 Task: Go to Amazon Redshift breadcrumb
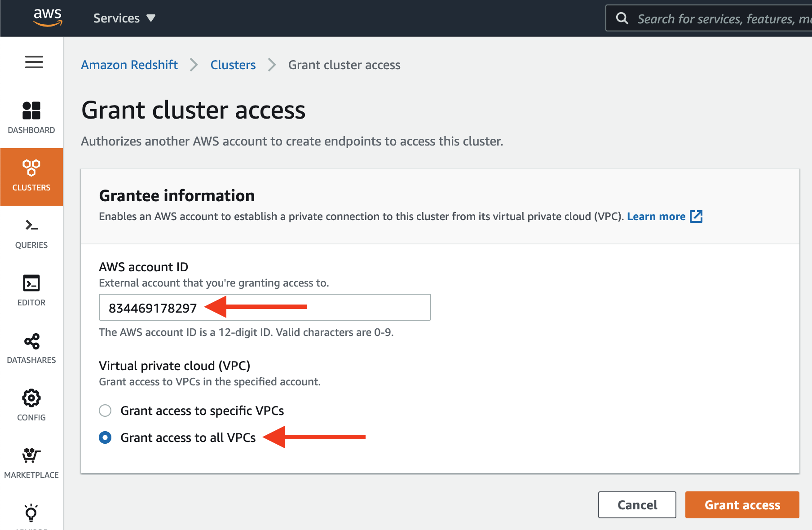129,65
